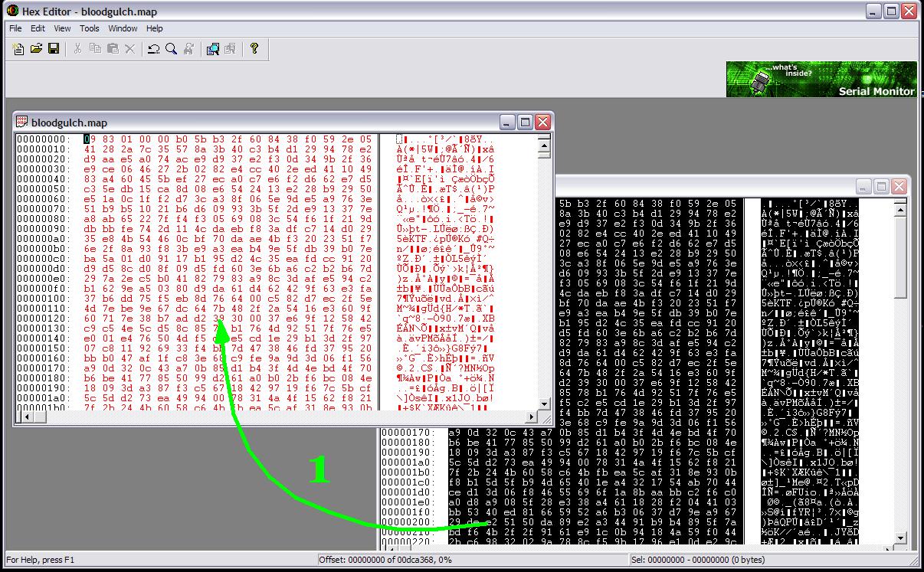This screenshot has height=572, width=924.
Task: Click the Compare files toolbar icon
Action: click(x=212, y=49)
